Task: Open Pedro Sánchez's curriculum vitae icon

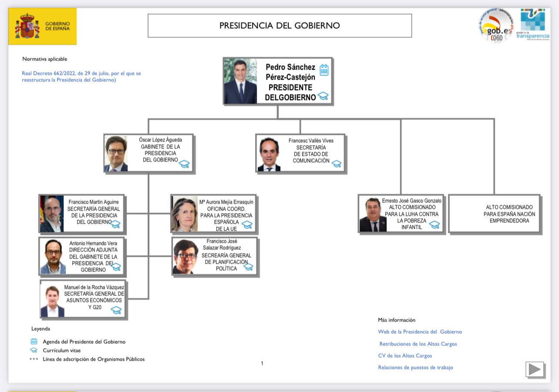Action: 323,96
